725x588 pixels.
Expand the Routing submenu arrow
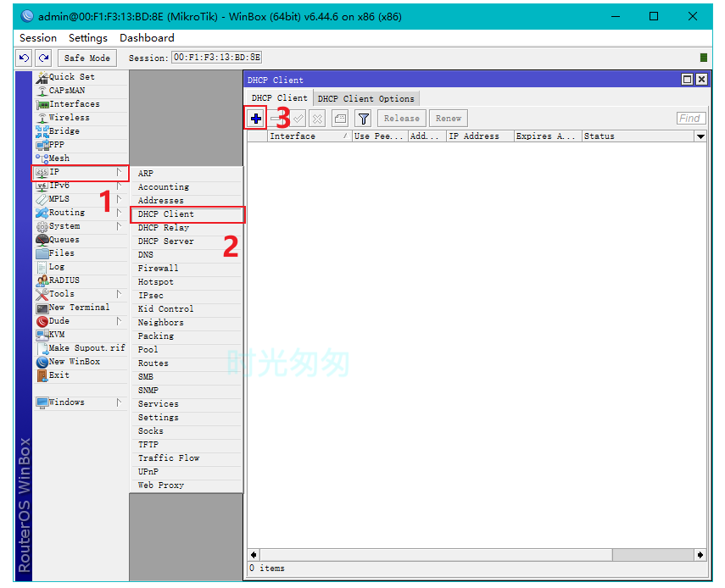pos(120,213)
